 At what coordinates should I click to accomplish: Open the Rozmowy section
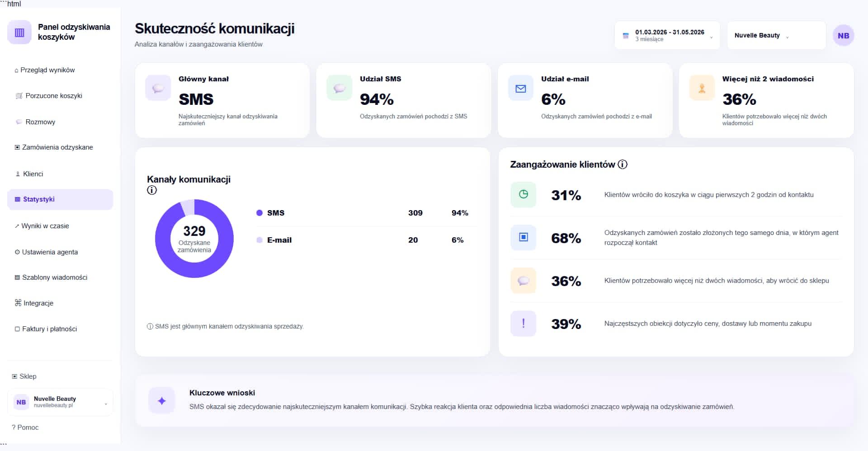point(60,122)
